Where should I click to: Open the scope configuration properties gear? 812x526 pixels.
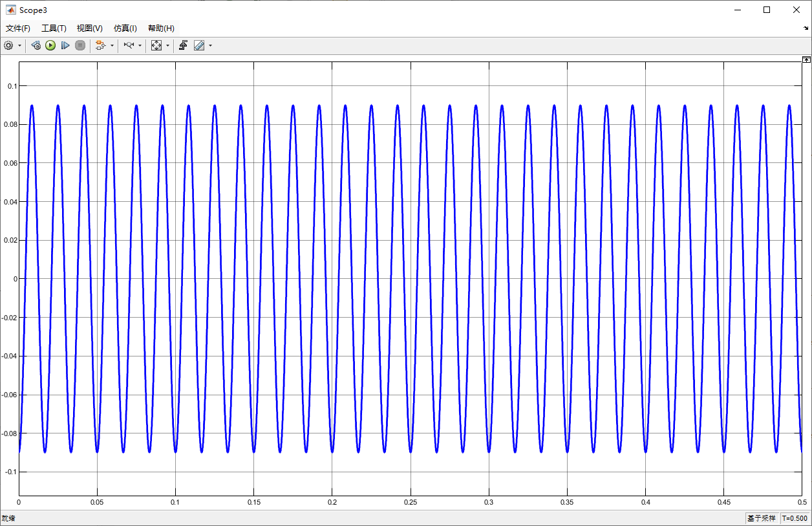click(x=8, y=45)
